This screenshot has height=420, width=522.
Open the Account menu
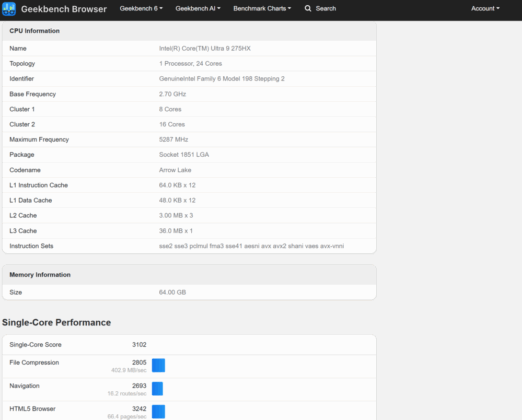pos(485,8)
